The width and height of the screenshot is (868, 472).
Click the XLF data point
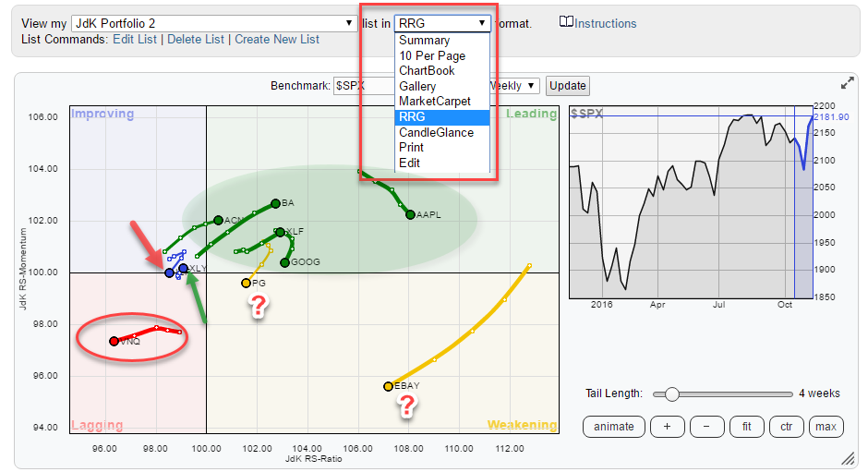[280, 232]
